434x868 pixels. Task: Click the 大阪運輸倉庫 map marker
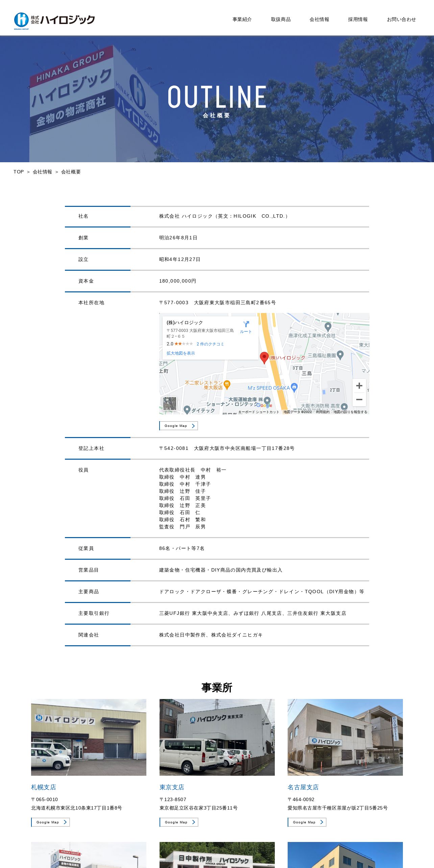(x=267, y=401)
